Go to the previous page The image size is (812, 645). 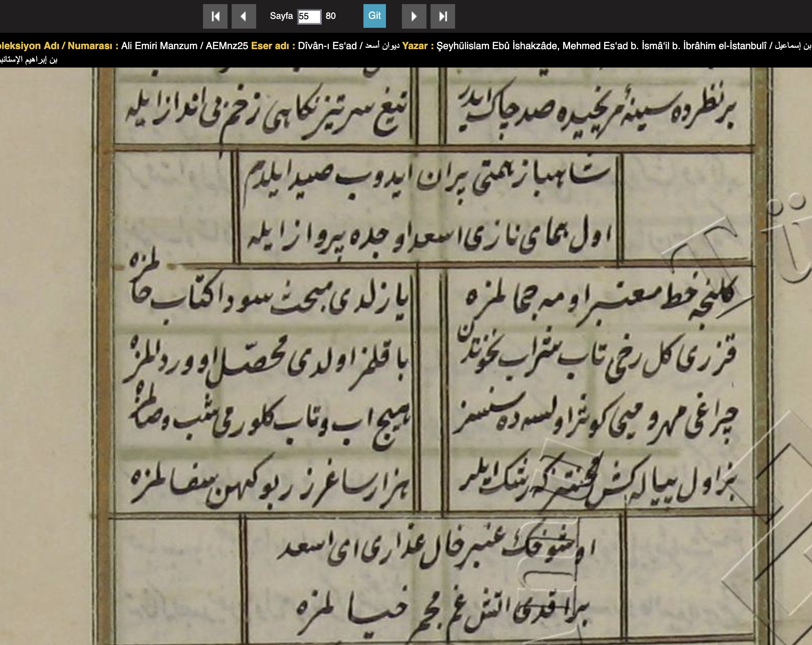pyautogui.click(x=244, y=16)
